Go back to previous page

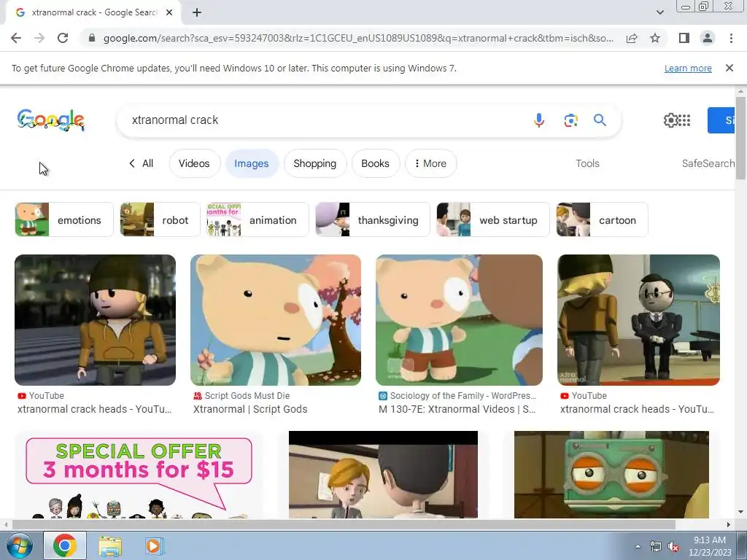coord(16,38)
